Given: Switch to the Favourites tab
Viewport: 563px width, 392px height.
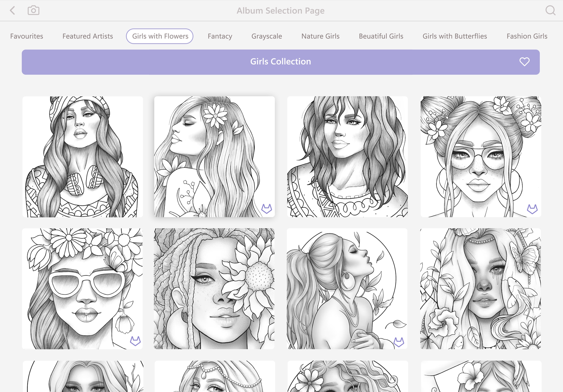Looking at the screenshot, I should pyautogui.click(x=26, y=36).
